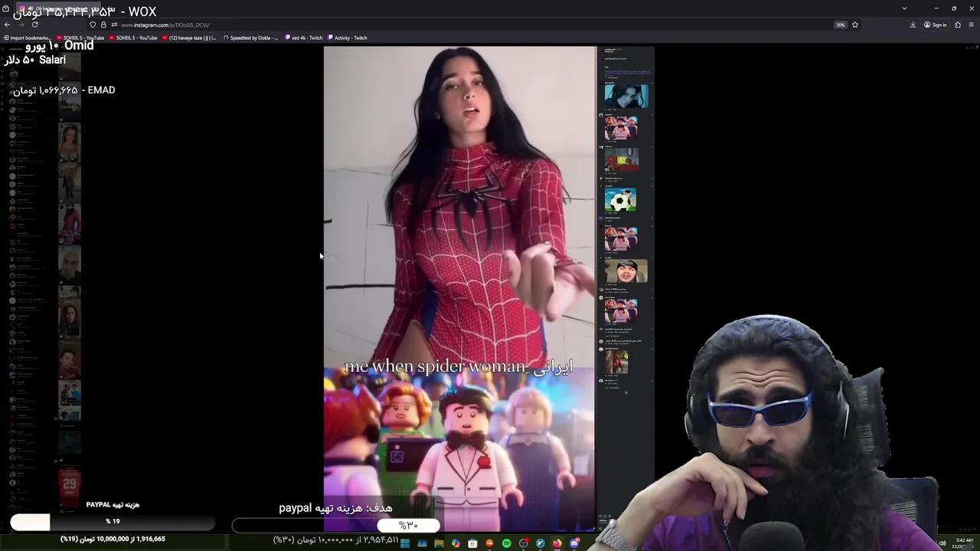Open the Copilot taskbar icon
Viewport: 980px width, 551px height.
(x=456, y=543)
